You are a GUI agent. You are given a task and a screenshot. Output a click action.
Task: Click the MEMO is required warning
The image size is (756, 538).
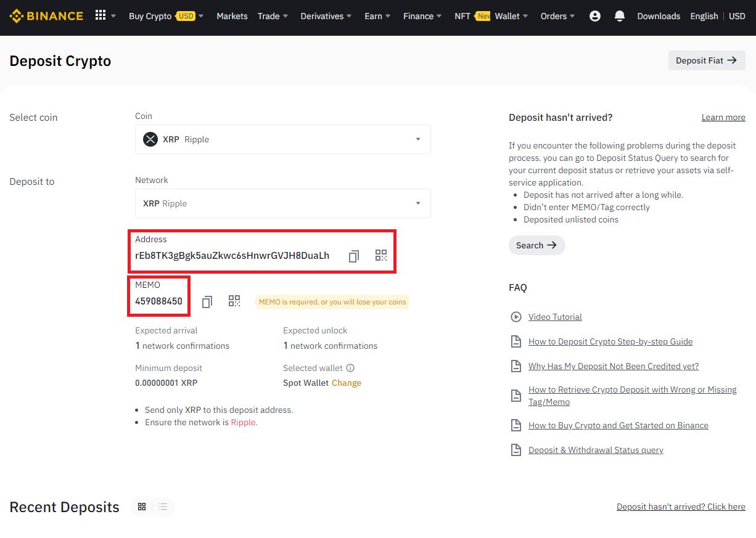click(332, 302)
